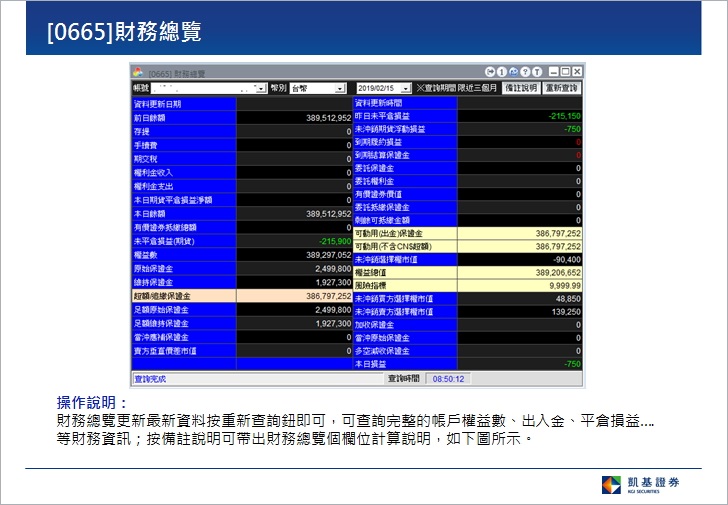728x505 pixels.
Task: Open the 帳號 account dropdown
Action: pyautogui.click(x=261, y=88)
